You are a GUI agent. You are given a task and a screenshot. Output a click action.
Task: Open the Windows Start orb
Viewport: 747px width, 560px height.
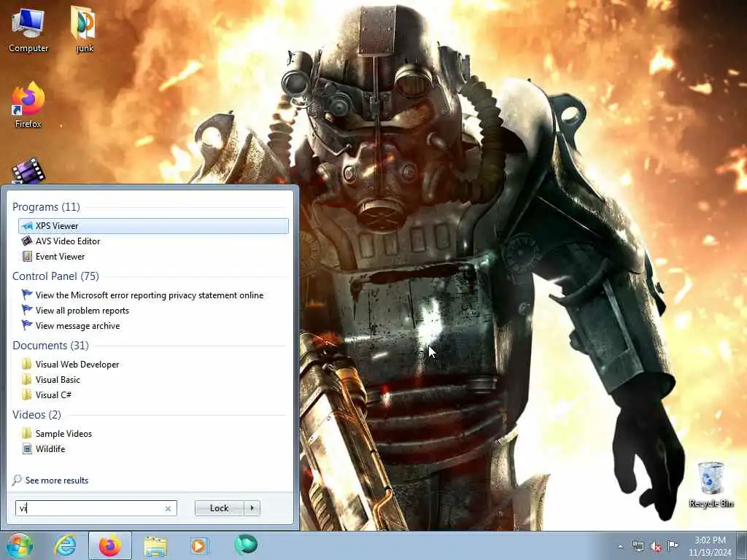[20, 545]
